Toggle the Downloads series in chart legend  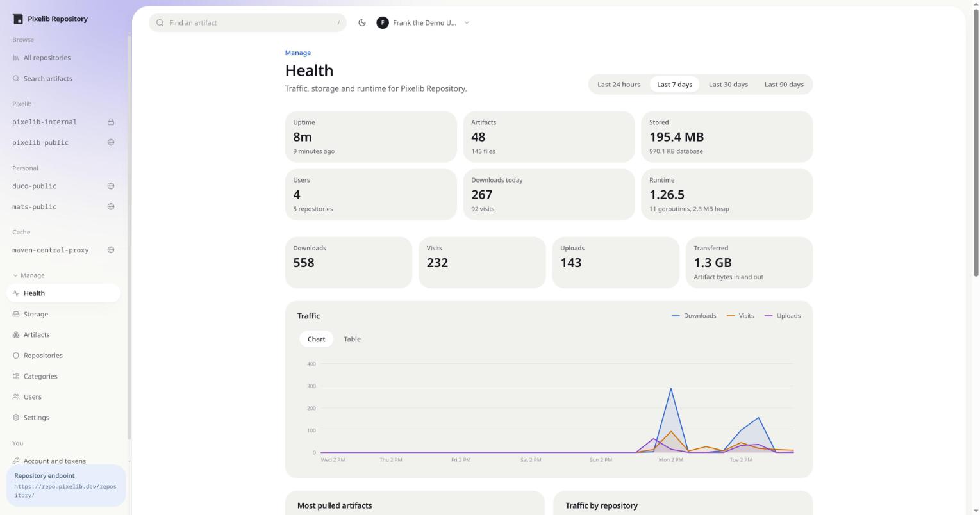pos(693,316)
